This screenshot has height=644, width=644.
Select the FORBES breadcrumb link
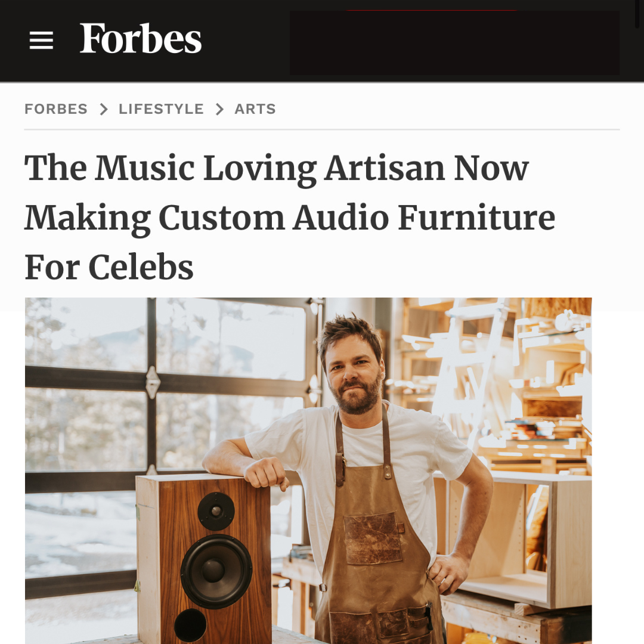[56, 109]
